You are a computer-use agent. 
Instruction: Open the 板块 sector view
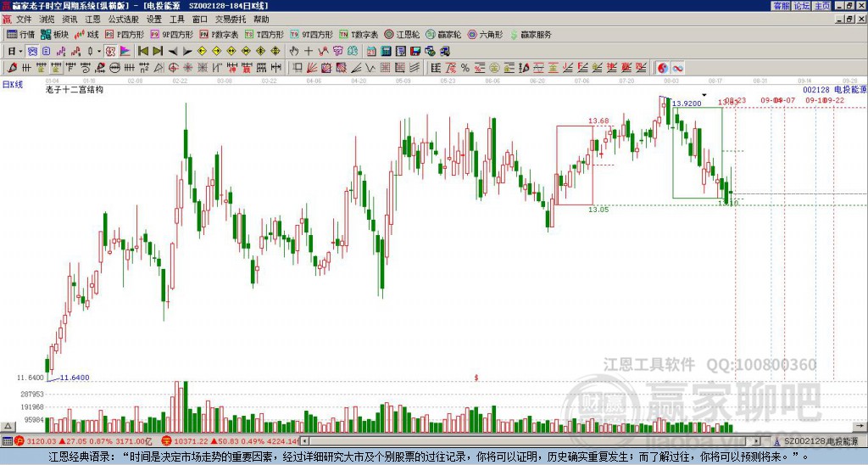(54, 34)
